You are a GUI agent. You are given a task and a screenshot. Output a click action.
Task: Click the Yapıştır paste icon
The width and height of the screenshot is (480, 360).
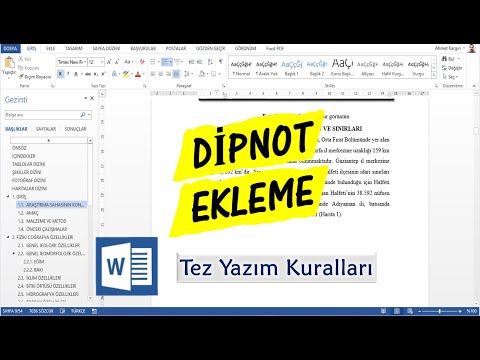pyautogui.click(x=9, y=63)
